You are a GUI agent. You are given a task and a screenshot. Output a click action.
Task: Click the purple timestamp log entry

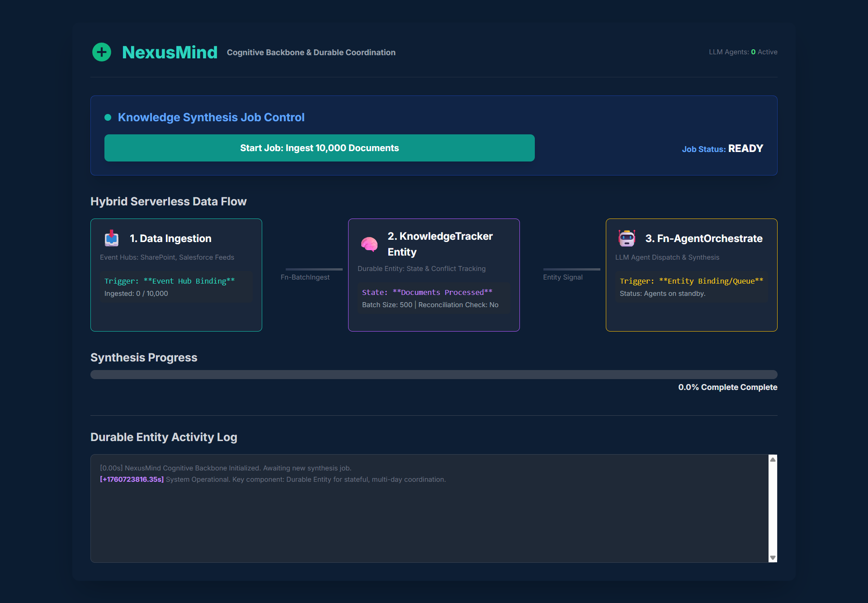(x=132, y=480)
